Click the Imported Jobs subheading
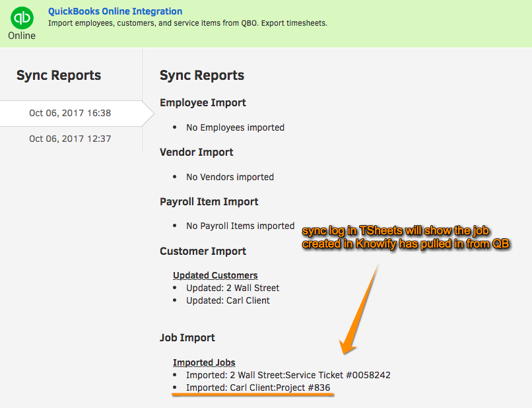Screen dimensions: 532x408 (x=204, y=362)
